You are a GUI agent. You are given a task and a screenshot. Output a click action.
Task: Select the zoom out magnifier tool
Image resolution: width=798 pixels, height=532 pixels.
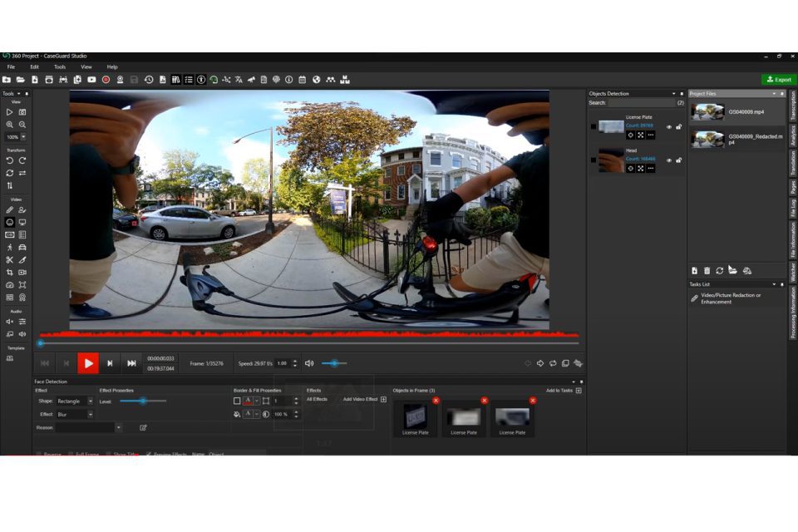pos(22,124)
